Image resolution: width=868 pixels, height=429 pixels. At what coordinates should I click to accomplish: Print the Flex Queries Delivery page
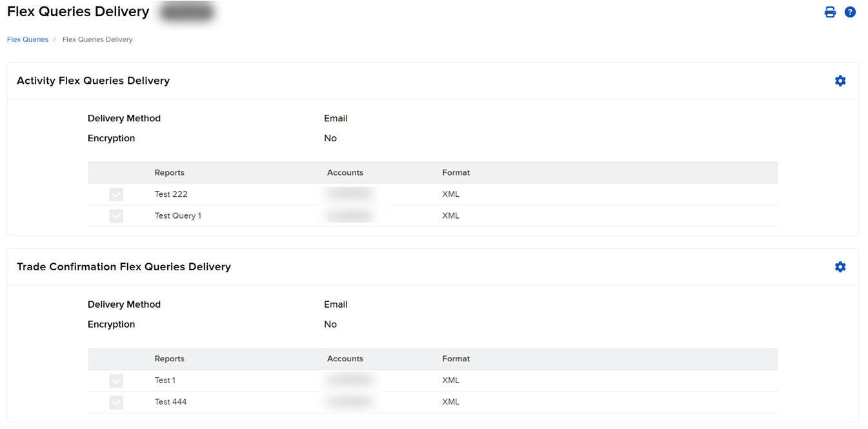point(830,12)
